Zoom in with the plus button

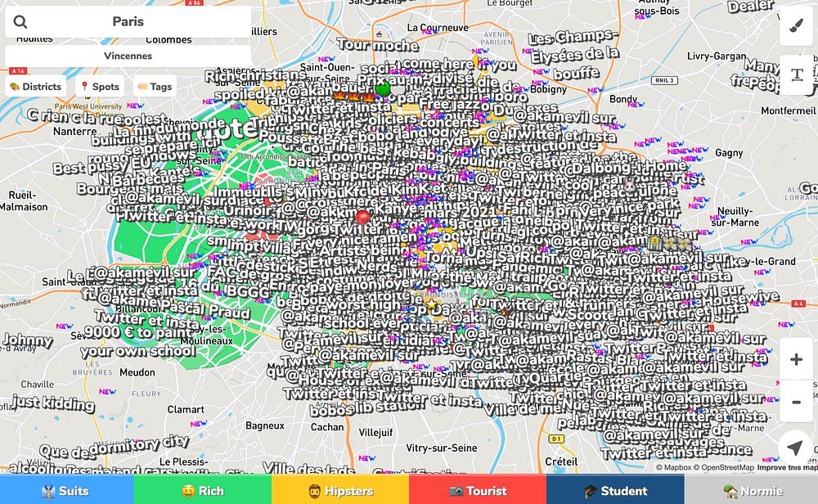click(796, 359)
